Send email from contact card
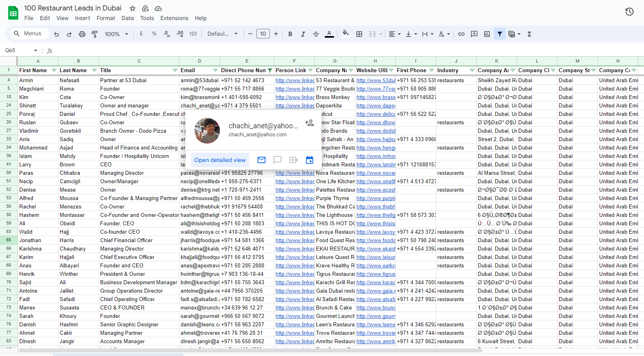 [262, 160]
